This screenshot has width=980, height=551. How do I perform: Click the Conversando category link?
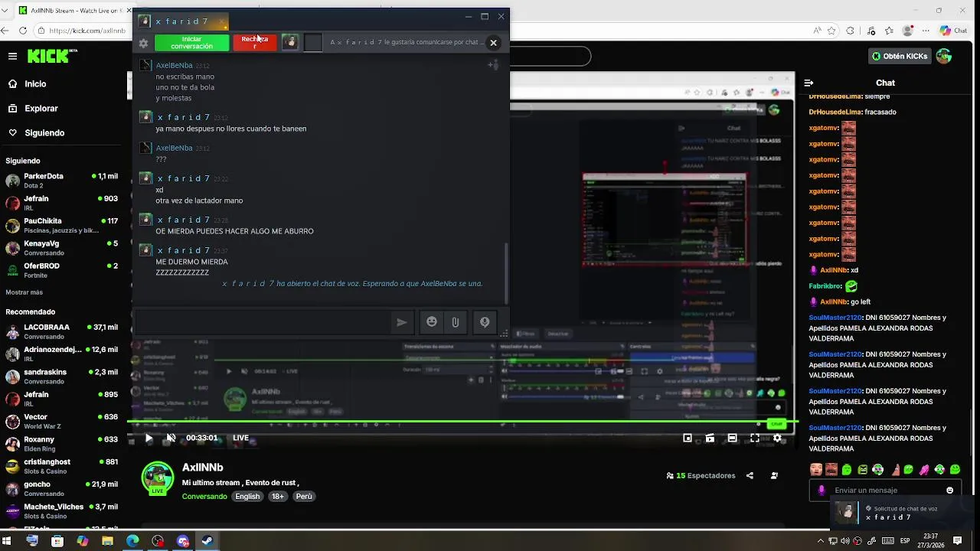[x=204, y=497]
